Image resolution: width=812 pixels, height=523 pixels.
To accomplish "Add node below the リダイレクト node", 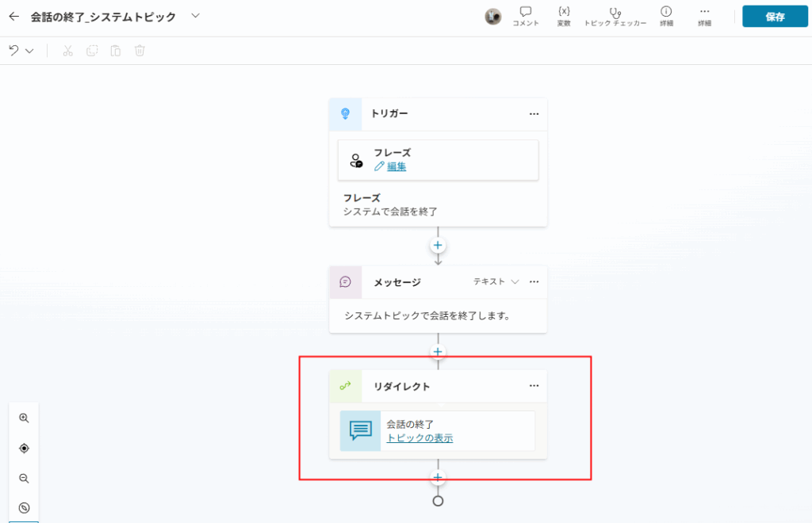I will pyautogui.click(x=438, y=478).
